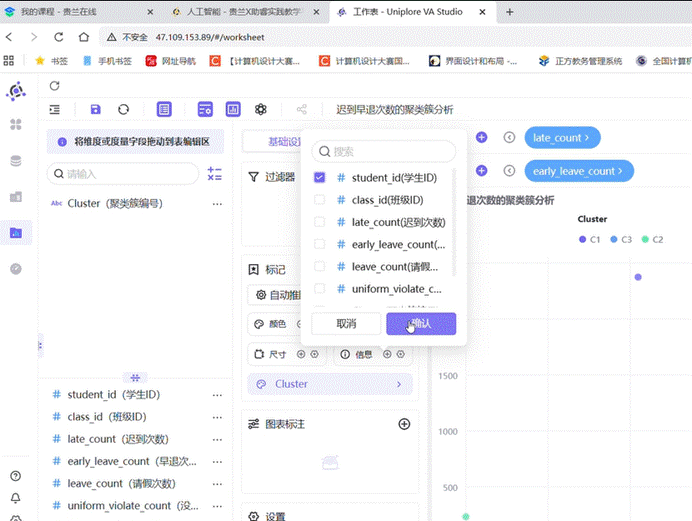Screen dimensions: 692x521
Task: Click the card layout icon in toolbar
Action: pos(205,109)
